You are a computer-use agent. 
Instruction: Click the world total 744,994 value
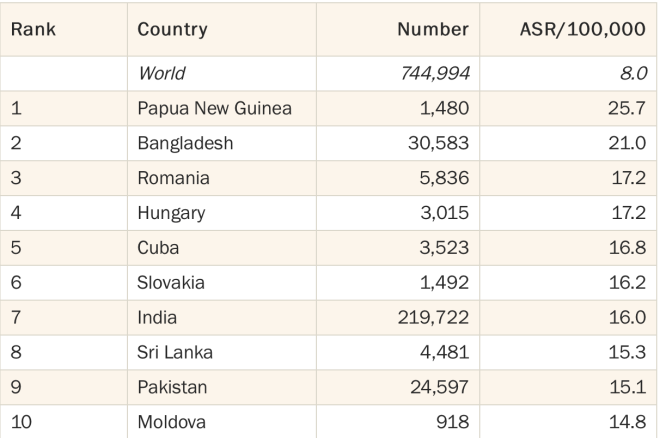click(435, 74)
